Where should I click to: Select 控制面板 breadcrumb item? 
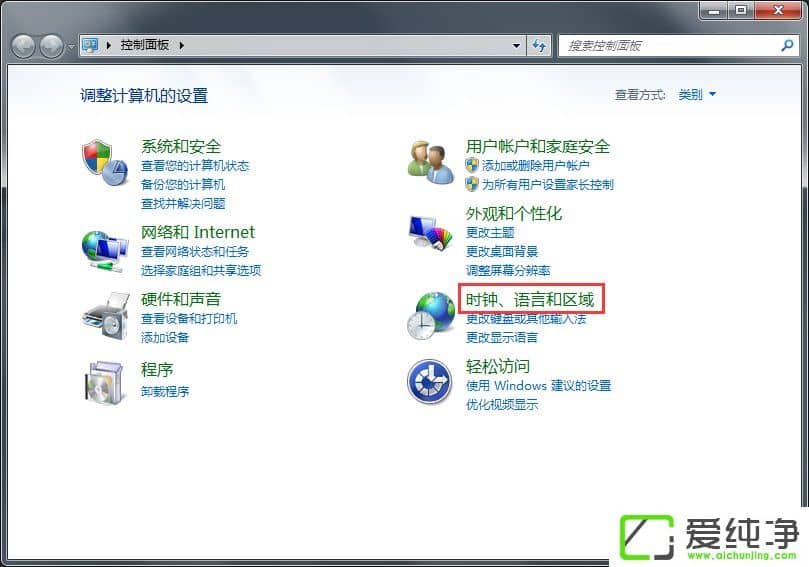[x=144, y=45]
